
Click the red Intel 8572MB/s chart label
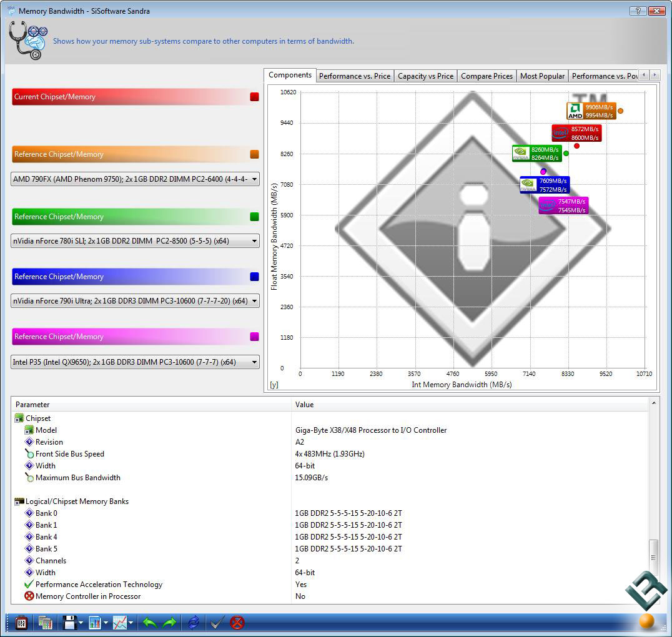[576, 133]
